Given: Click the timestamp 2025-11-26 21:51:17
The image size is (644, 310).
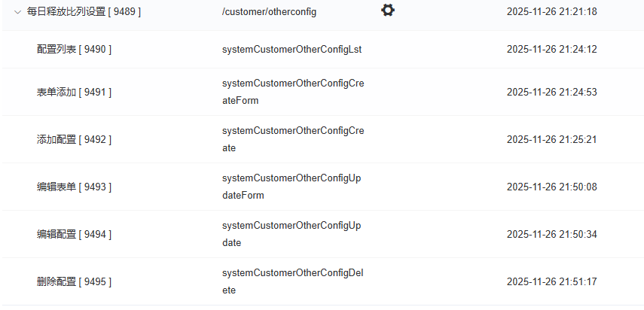Looking at the screenshot, I should (551, 282).
